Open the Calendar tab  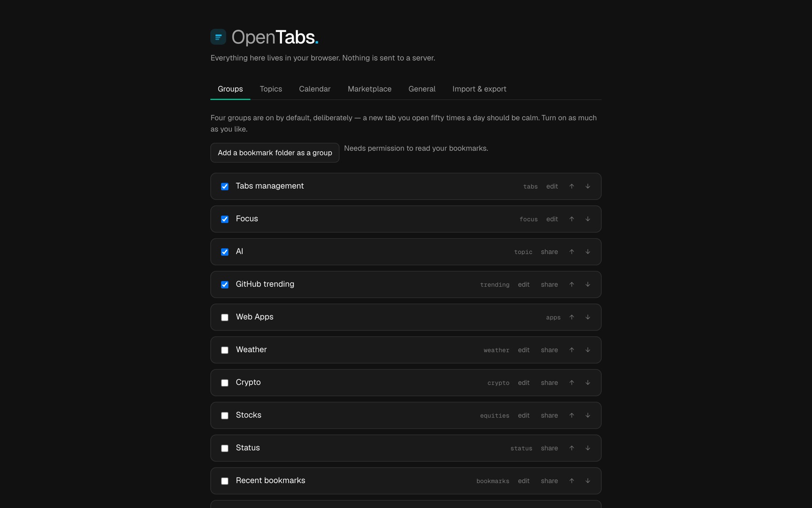click(x=315, y=89)
